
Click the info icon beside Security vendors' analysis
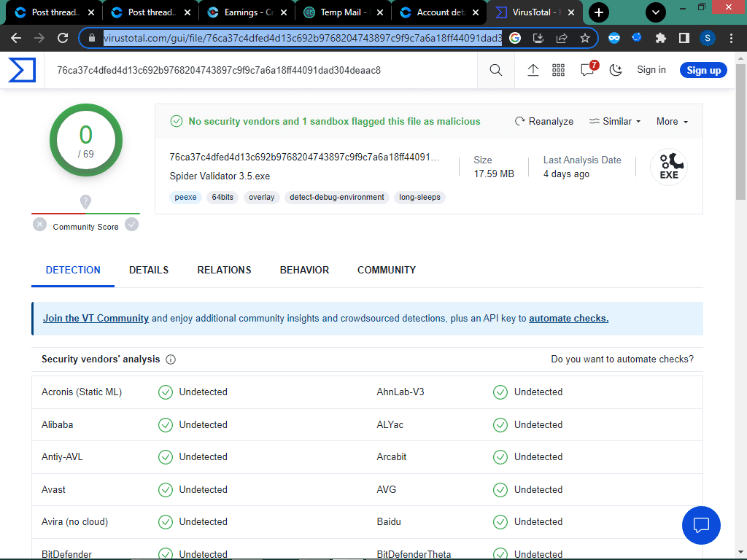click(x=170, y=359)
